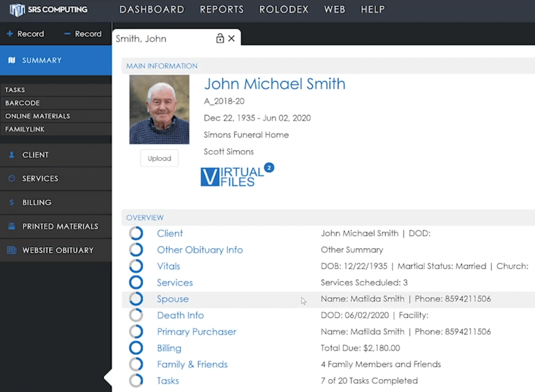
Task: Click the Billing progress circle in overview
Action: (x=136, y=348)
